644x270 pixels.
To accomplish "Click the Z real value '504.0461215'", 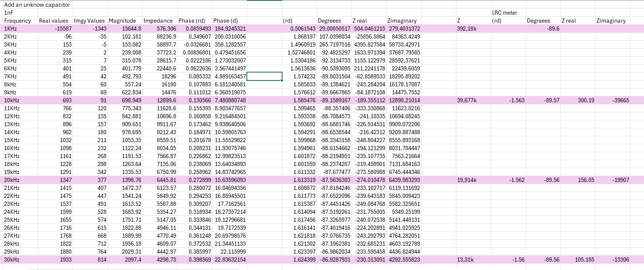I will (x=369, y=29).
